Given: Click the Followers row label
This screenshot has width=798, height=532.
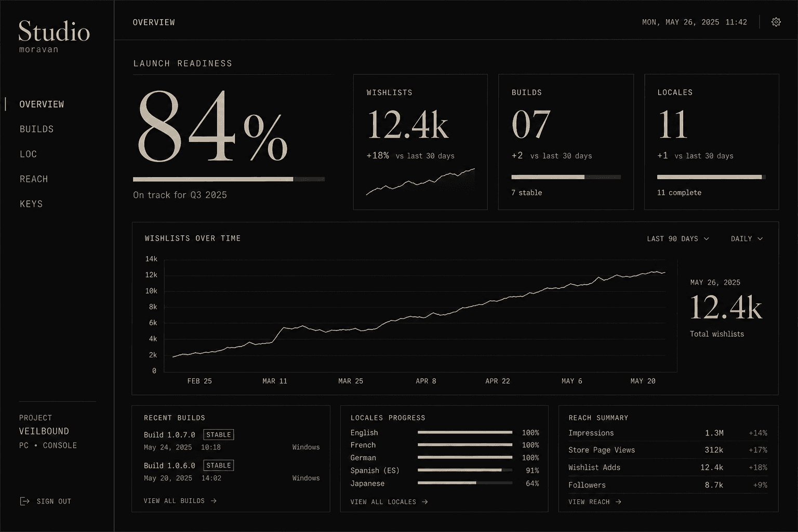Looking at the screenshot, I should (587, 485).
